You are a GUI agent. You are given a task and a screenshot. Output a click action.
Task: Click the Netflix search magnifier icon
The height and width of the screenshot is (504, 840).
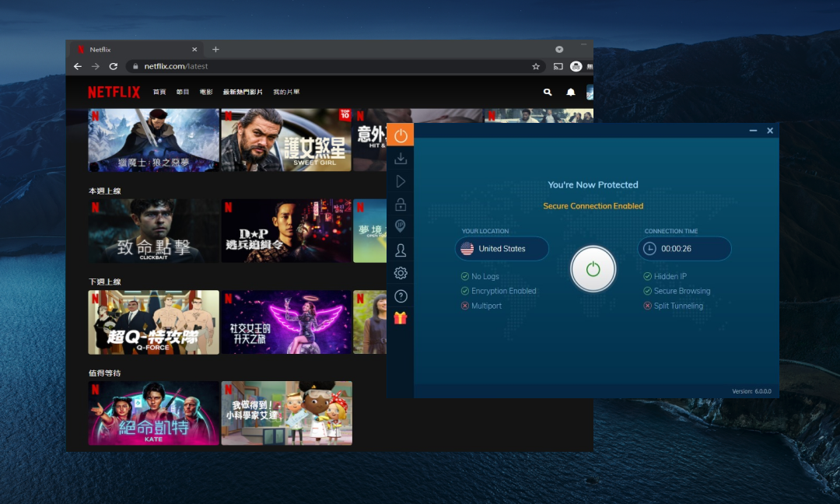click(548, 92)
